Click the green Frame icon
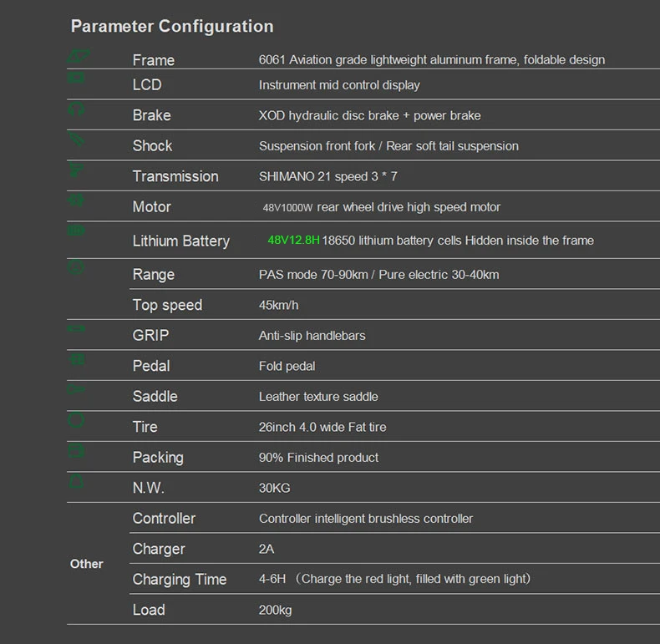 [77, 55]
